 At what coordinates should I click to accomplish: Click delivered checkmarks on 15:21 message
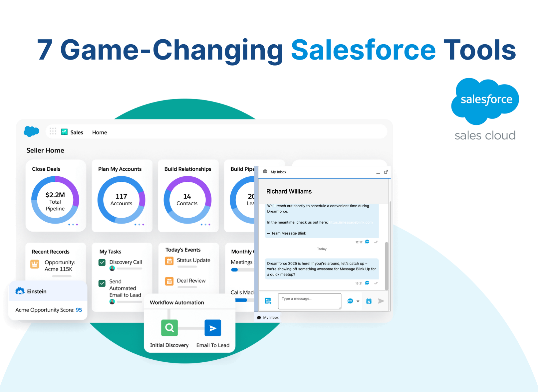(376, 283)
